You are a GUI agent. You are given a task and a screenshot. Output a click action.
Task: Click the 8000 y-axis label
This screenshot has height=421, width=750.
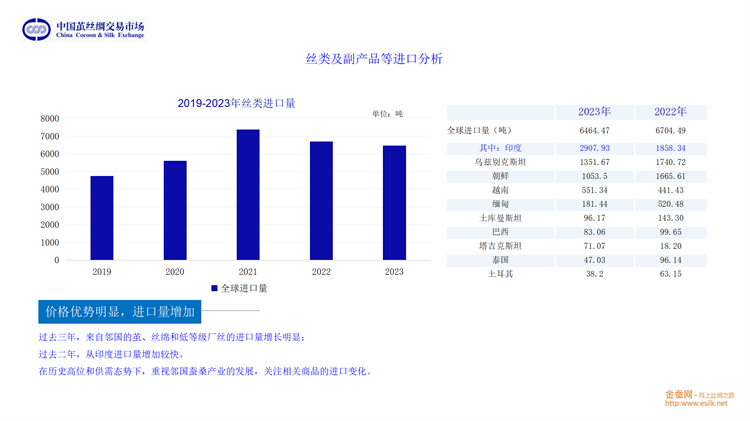click(49, 119)
